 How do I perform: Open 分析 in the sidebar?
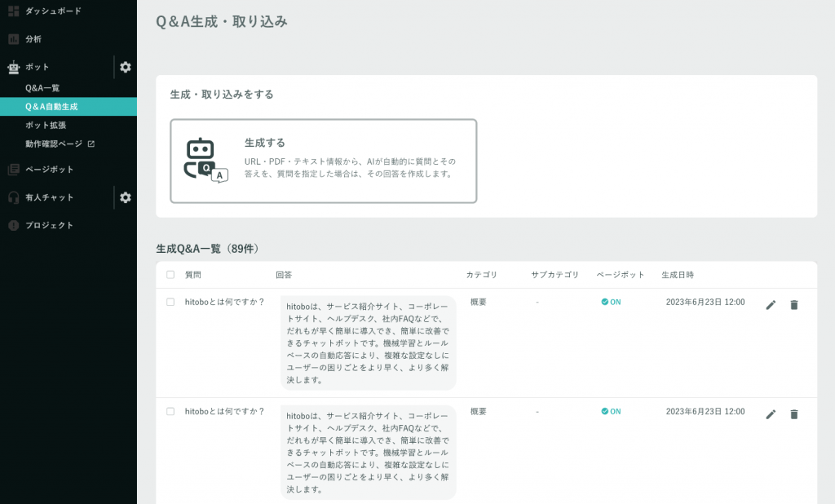33,39
